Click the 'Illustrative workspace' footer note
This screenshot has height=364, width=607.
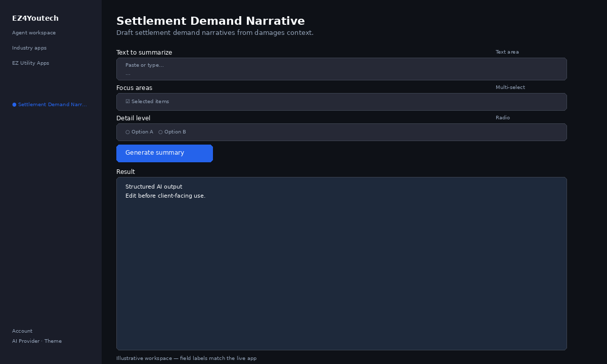coord(186,358)
